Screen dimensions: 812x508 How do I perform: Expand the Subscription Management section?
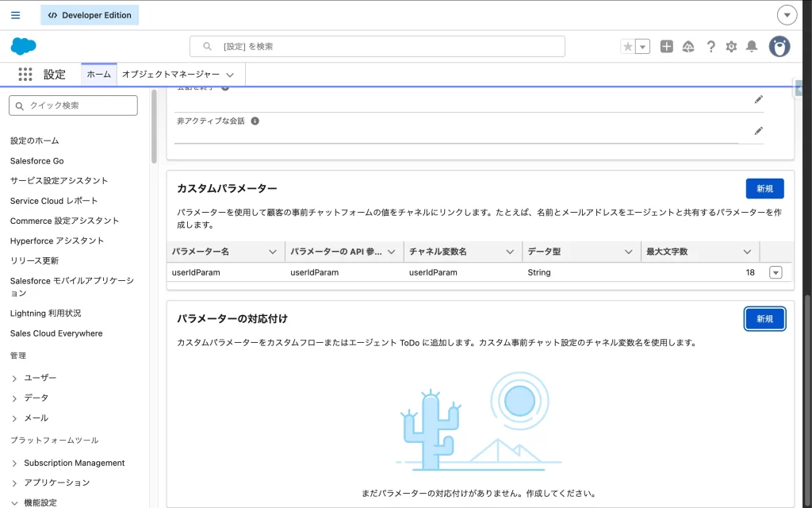click(x=14, y=464)
